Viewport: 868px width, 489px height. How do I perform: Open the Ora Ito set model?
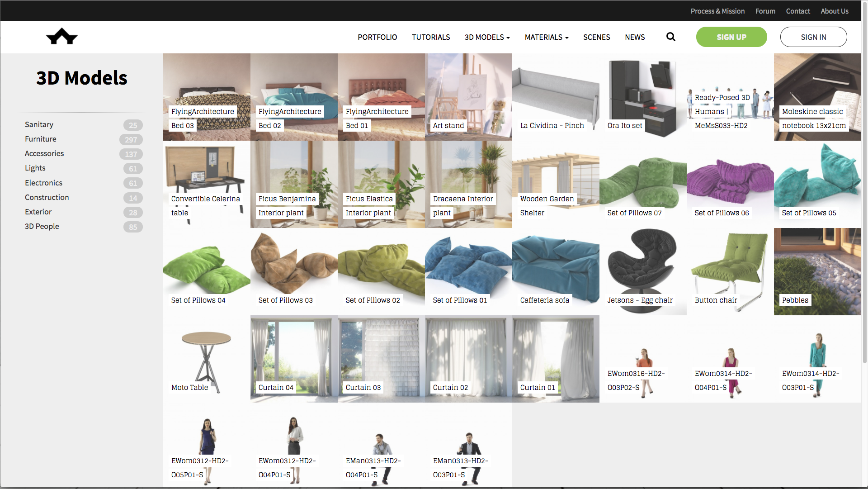click(643, 97)
